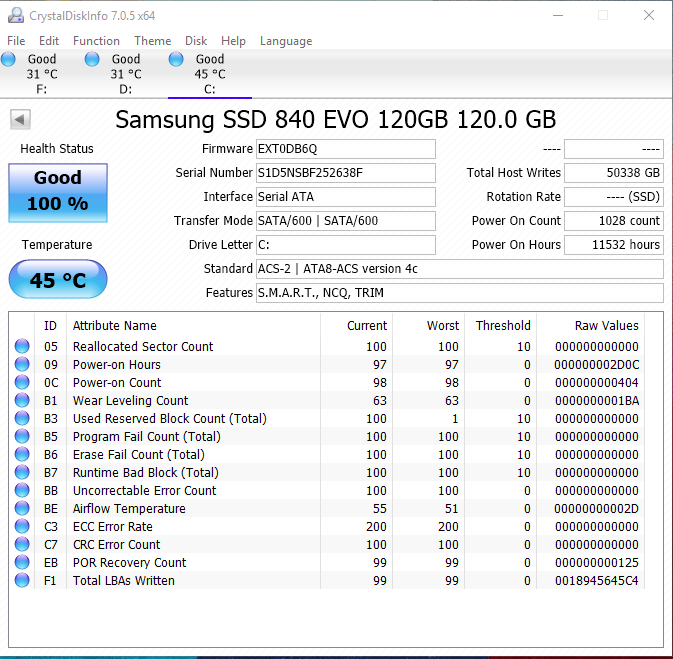The width and height of the screenshot is (673, 659).
Task: Click status orb of Erase Fail Count row
Action: pos(22,454)
